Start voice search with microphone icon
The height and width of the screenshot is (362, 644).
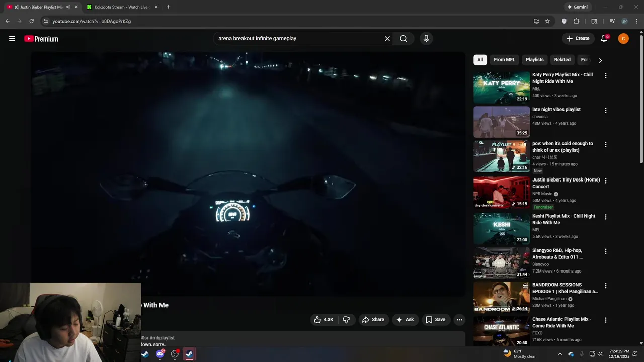click(x=426, y=39)
